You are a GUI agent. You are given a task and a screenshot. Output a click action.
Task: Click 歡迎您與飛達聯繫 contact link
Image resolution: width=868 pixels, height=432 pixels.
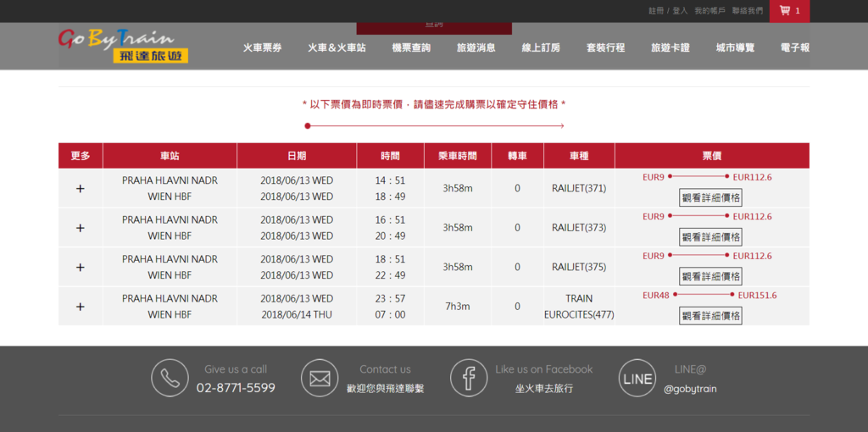click(x=386, y=388)
